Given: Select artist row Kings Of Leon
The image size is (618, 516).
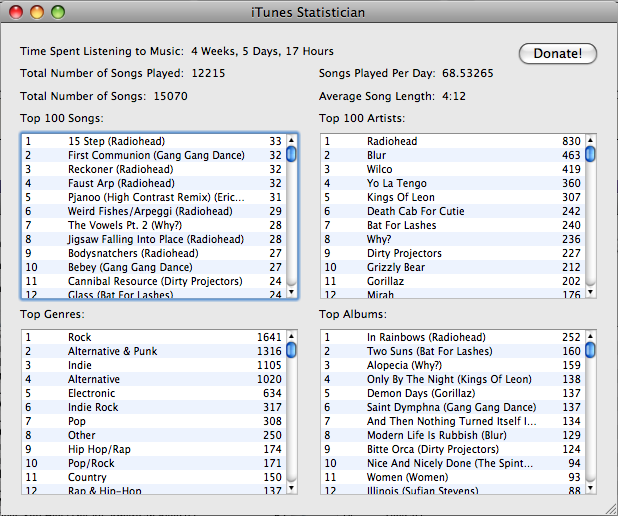Looking at the screenshot, I should [x=453, y=197].
